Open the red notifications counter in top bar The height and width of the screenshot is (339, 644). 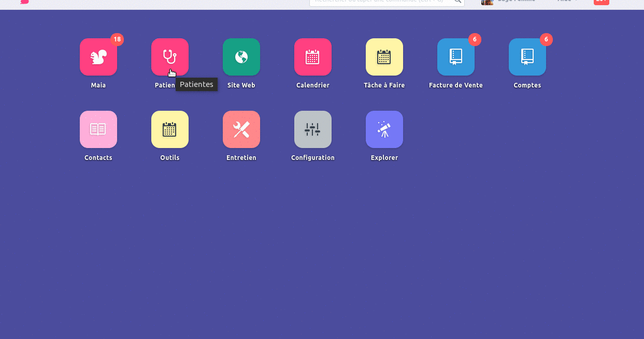tap(601, 2)
